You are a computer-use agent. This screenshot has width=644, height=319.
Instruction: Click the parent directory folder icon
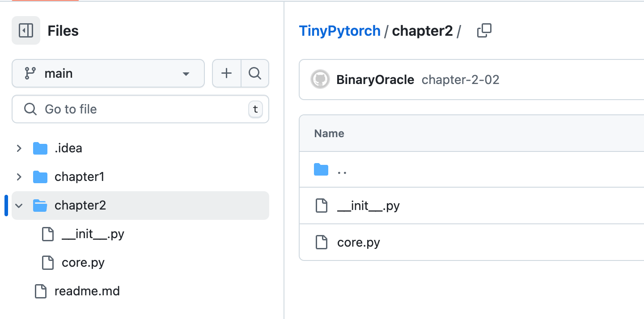click(x=321, y=170)
